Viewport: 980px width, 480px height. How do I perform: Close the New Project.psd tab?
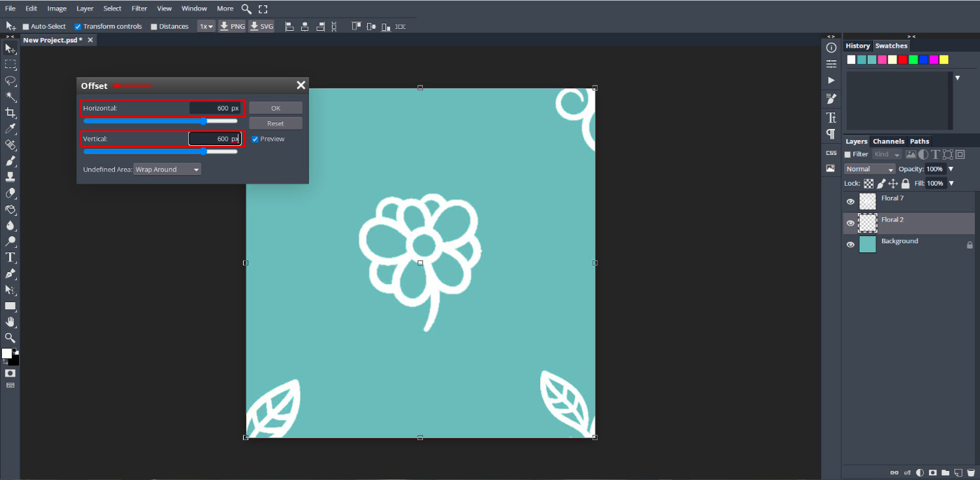(x=90, y=40)
